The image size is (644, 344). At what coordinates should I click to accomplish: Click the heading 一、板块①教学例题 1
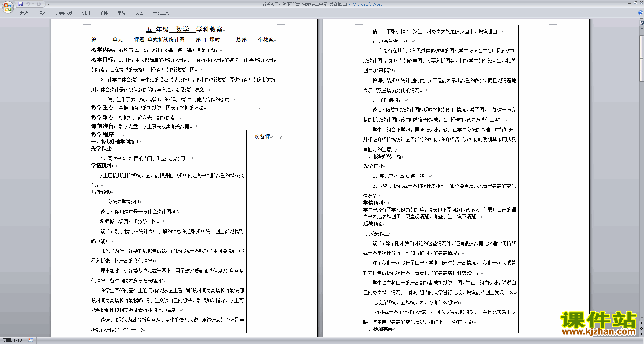pyautogui.click(x=115, y=142)
